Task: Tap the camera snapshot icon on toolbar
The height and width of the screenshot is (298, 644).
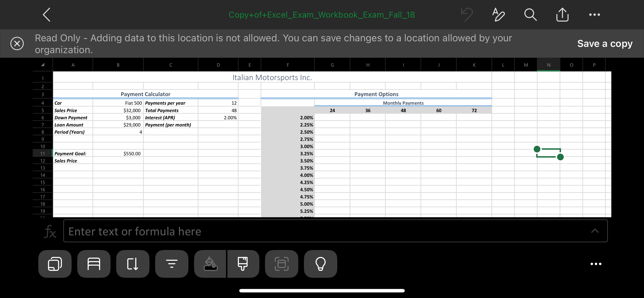Action: [x=281, y=264]
